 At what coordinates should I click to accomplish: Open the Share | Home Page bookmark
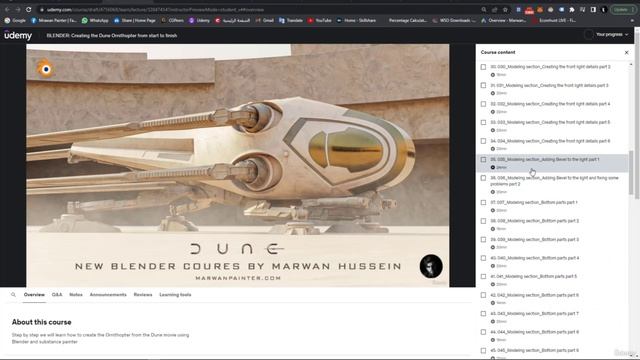(x=135, y=20)
